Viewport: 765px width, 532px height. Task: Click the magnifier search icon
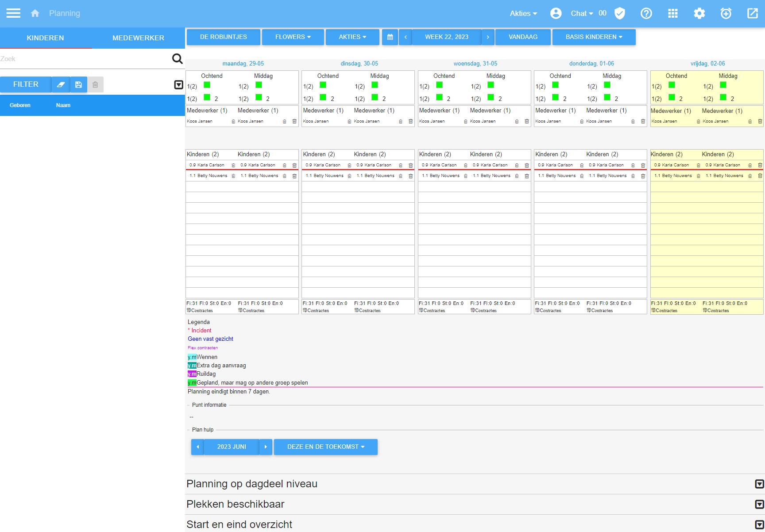pos(177,59)
